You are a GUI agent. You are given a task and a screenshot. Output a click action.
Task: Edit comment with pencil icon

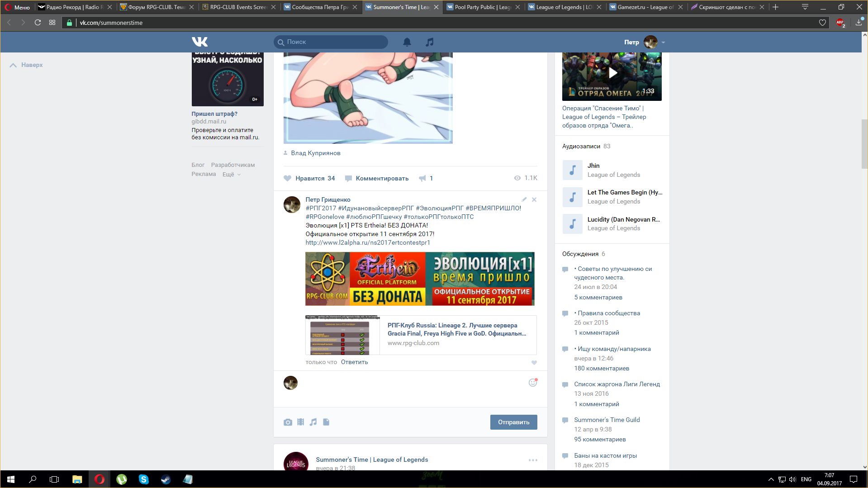coord(524,199)
